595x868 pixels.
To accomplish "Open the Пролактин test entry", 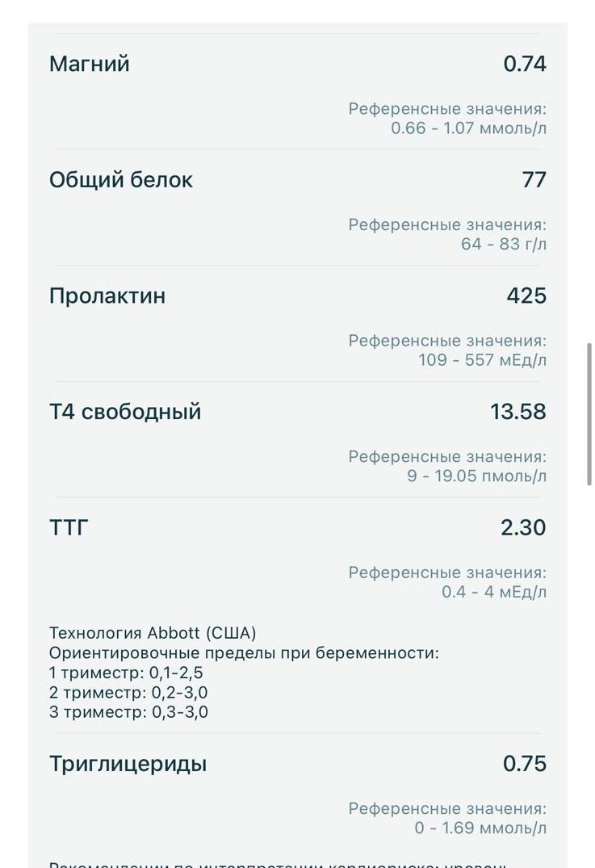I will click(x=107, y=296).
